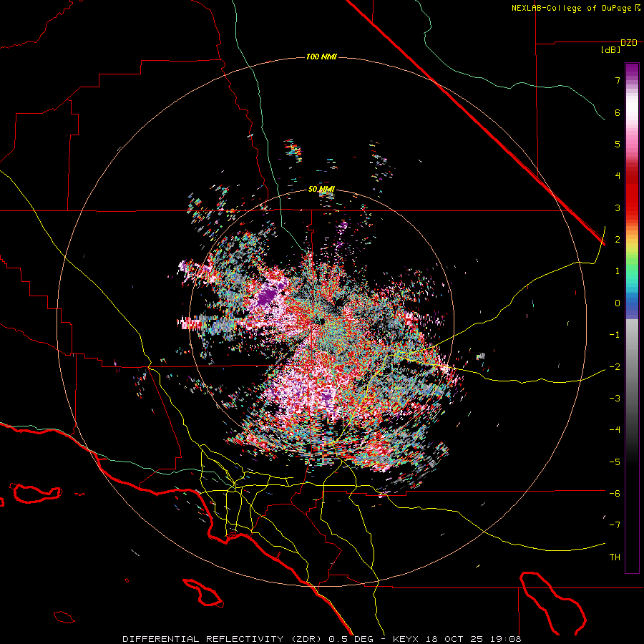644x644 pixels.
Task: Click the -5 value on color scale
Action: (x=615, y=462)
